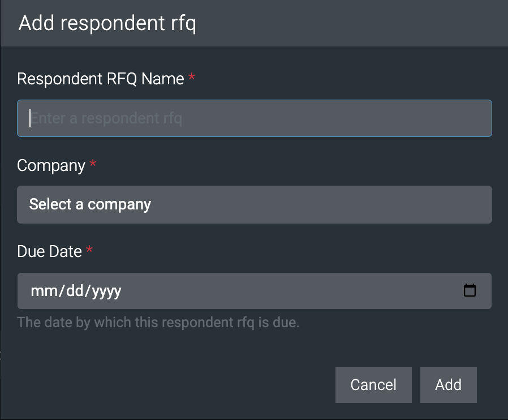The image size is (508, 420).
Task: Click the Due Date field label
Action: [x=49, y=251]
